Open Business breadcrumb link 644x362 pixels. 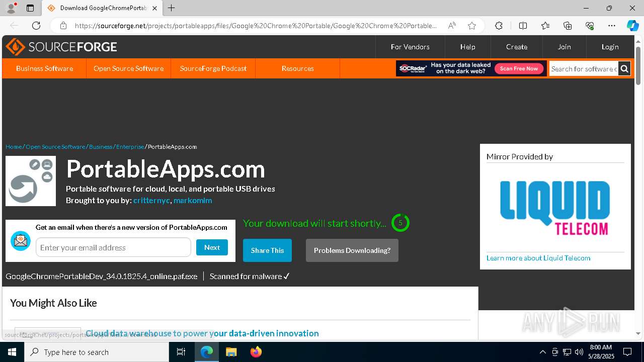tap(101, 147)
